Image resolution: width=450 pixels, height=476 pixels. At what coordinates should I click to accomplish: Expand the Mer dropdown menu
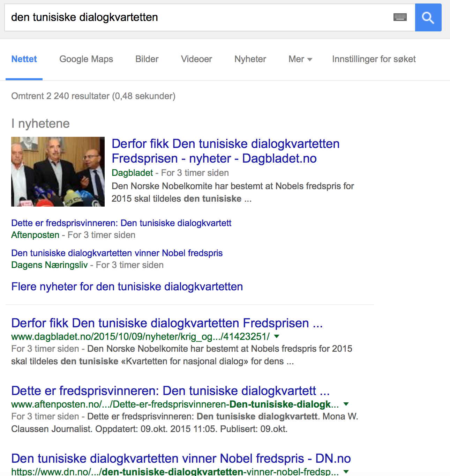(300, 59)
